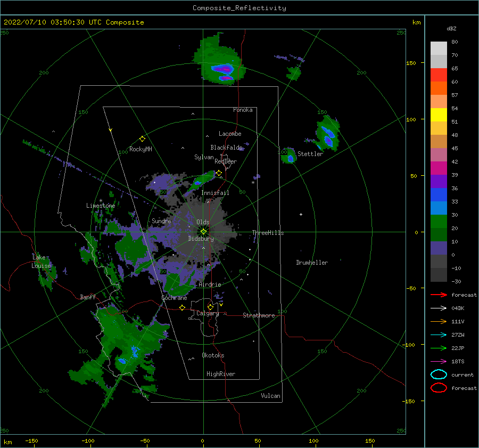
Task: Click the Innisfail label
Action: click(215, 193)
